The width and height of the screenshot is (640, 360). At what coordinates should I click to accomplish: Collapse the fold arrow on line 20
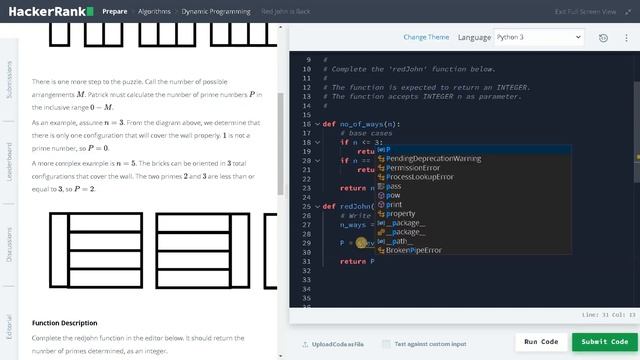pos(317,161)
